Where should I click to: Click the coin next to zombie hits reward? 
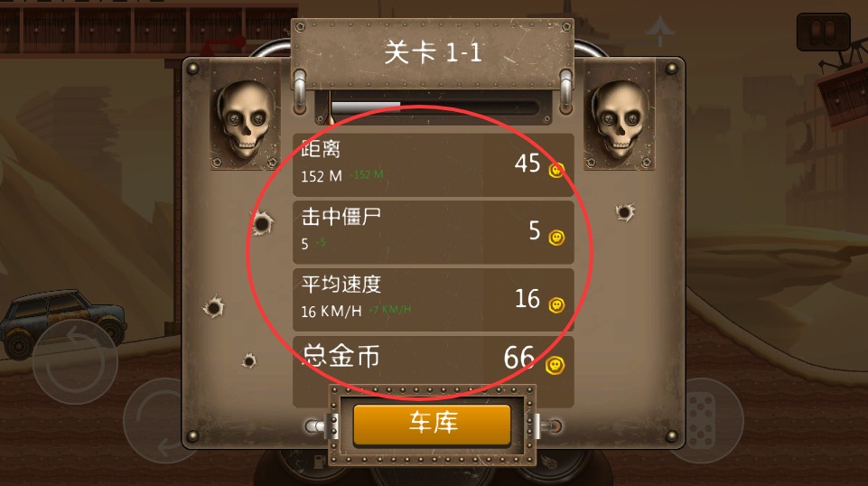click(556, 238)
